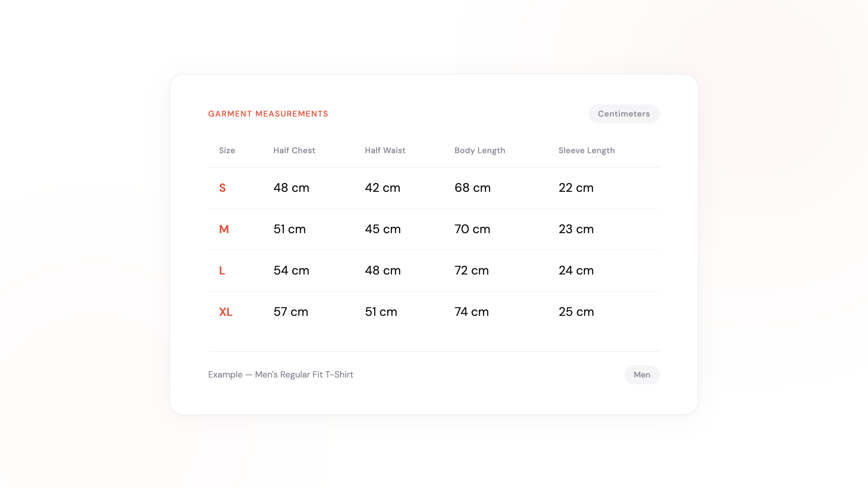Click the GARMENT MEASUREMENTS heading
This screenshot has width=868, height=488.
tap(268, 114)
